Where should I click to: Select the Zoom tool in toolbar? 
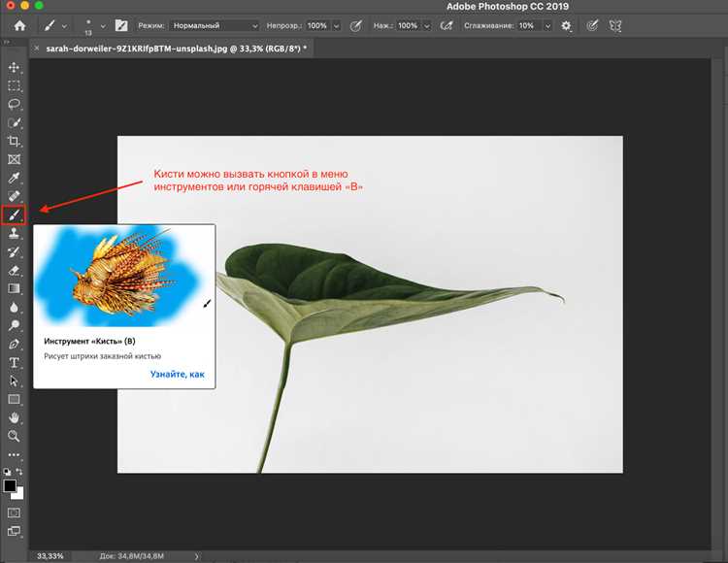[x=14, y=436]
